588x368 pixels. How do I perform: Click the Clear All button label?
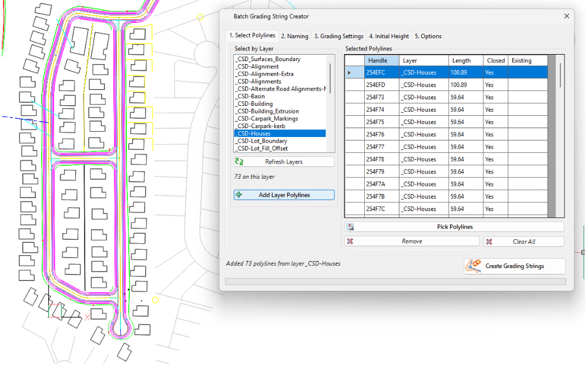[524, 242]
